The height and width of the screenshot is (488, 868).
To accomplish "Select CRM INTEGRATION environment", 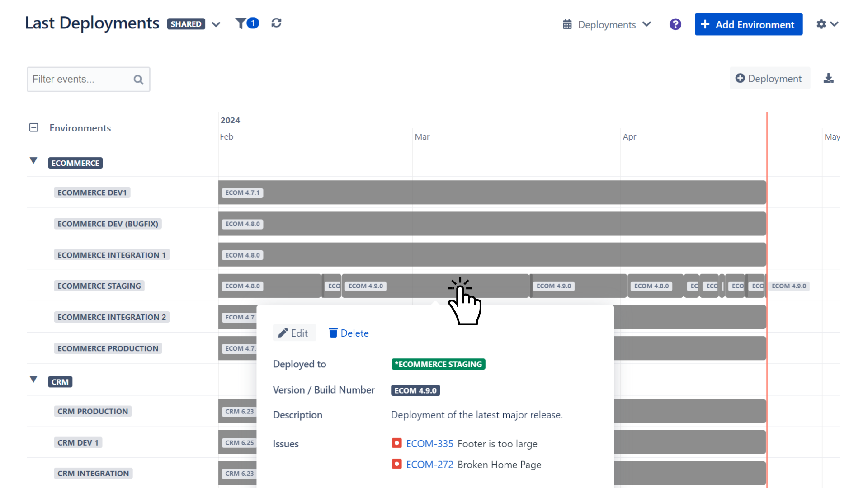I will point(93,473).
